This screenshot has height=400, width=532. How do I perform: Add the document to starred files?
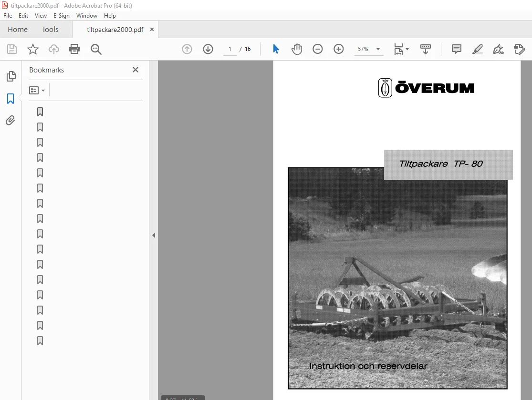tap(33, 49)
